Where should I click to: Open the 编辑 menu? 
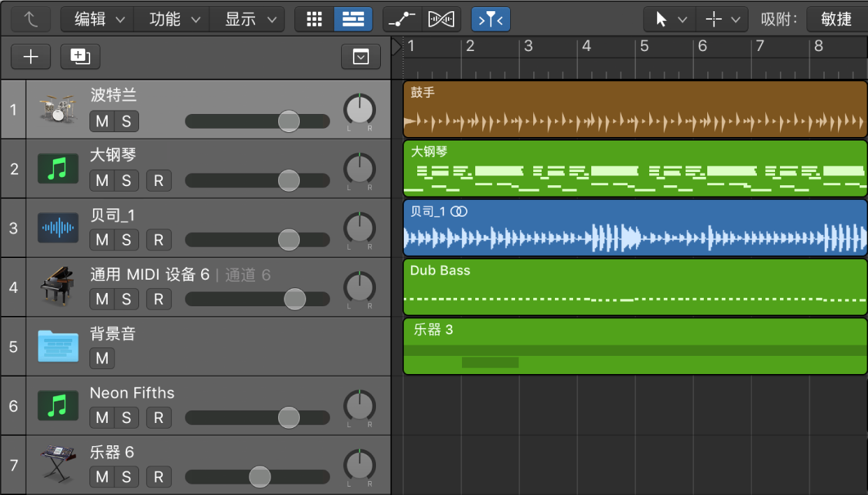96,20
